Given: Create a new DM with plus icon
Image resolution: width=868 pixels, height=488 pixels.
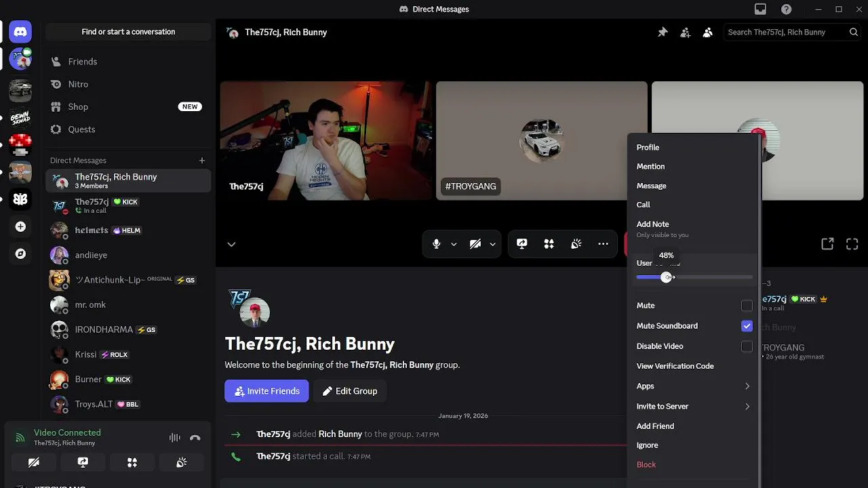Looking at the screenshot, I should [202, 161].
